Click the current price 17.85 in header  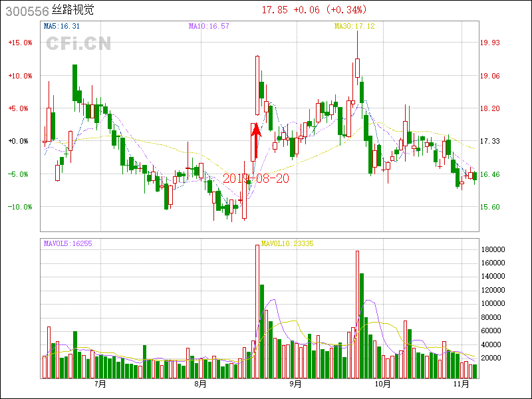(274, 10)
